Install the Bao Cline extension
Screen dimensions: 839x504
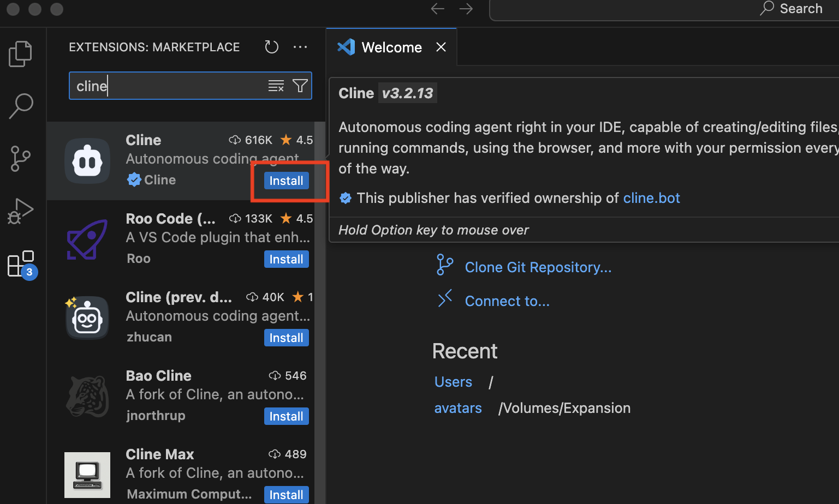(x=286, y=416)
